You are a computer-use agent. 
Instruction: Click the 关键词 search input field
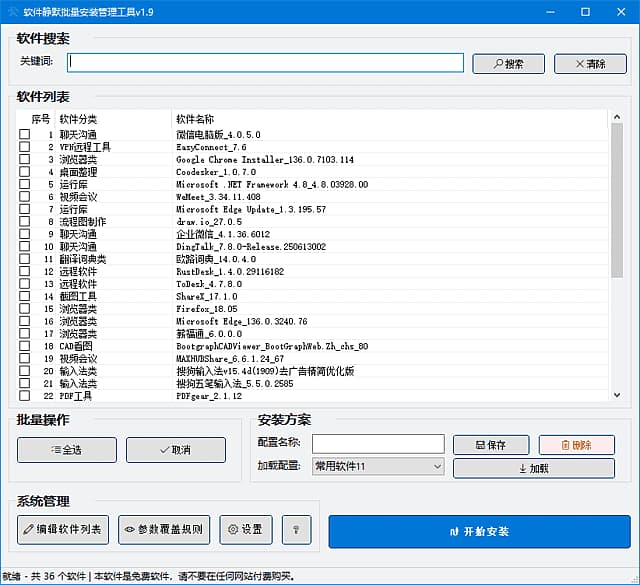click(265, 63)
